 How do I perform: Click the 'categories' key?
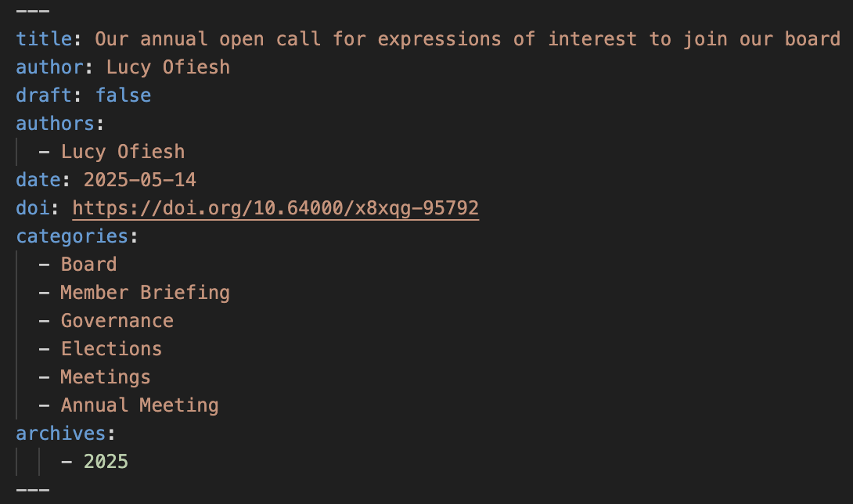71,236
